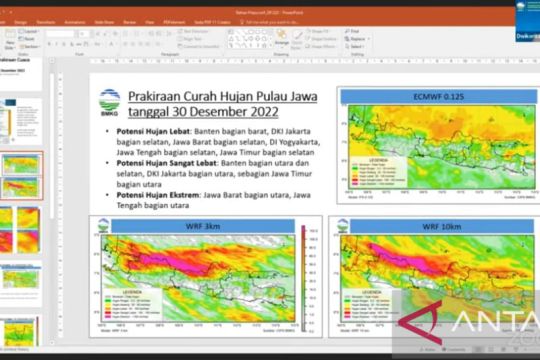540x360 pixels.
Task: Open the Select dropdown in Editing
Action: (355, 47)
